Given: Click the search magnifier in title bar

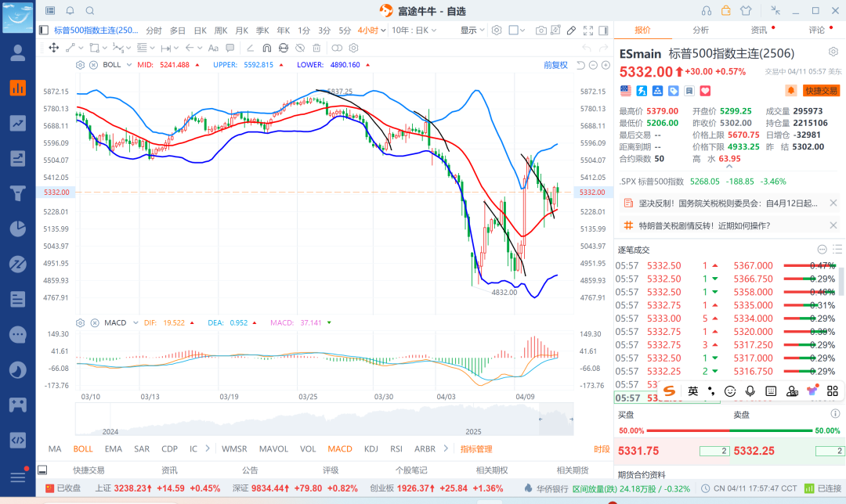Looking at the screenshot, I should 90,10.
